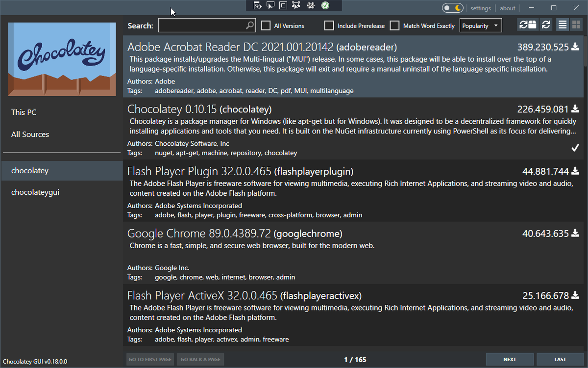Select the chocolateygui source
This screenshot has width=588, height=368.
coord(62,192)
